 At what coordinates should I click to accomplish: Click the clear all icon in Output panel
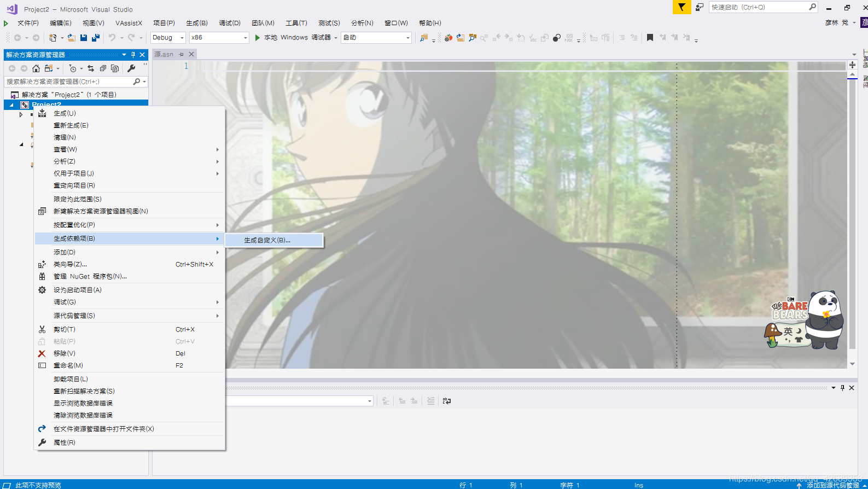430,401
